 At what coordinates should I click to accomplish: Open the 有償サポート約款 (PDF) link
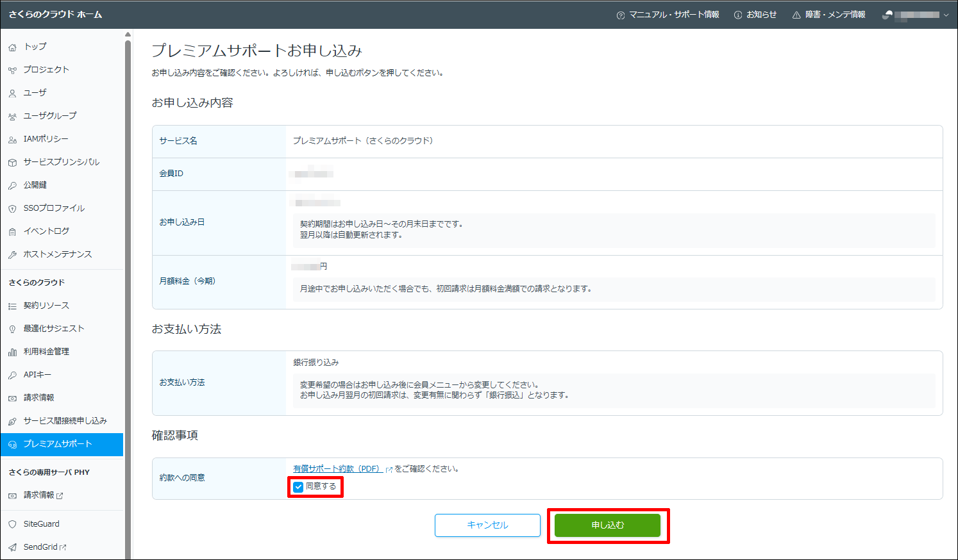point(337,469)
